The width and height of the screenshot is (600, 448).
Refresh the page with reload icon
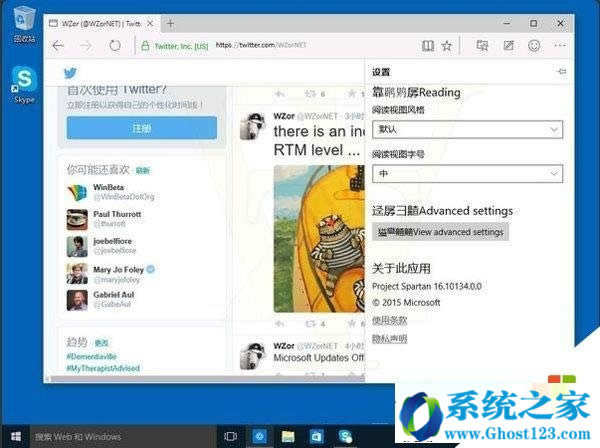tap(115, 46)
